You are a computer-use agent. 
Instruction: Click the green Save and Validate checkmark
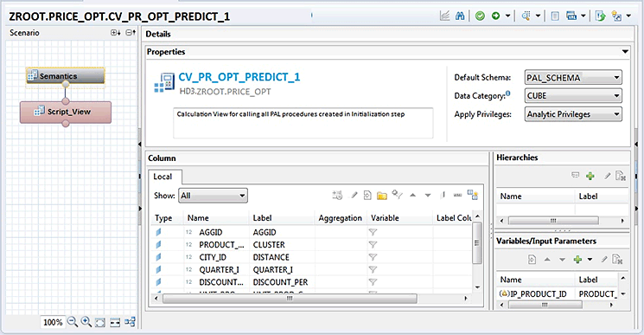click(480, 16)
